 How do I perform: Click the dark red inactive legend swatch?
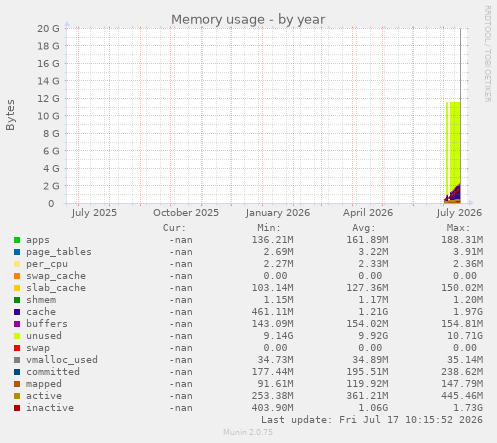17,408
